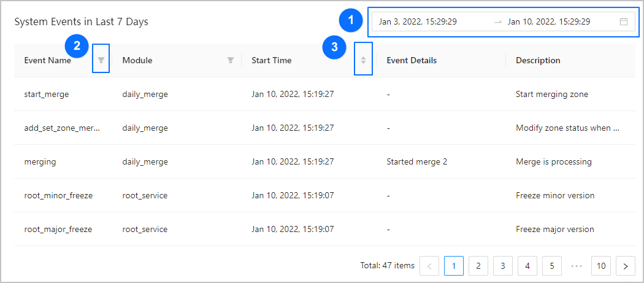The width and height of the screenshot is (644, 283).
Task: Jump to last page 10
Action: (x=601, y=266)
